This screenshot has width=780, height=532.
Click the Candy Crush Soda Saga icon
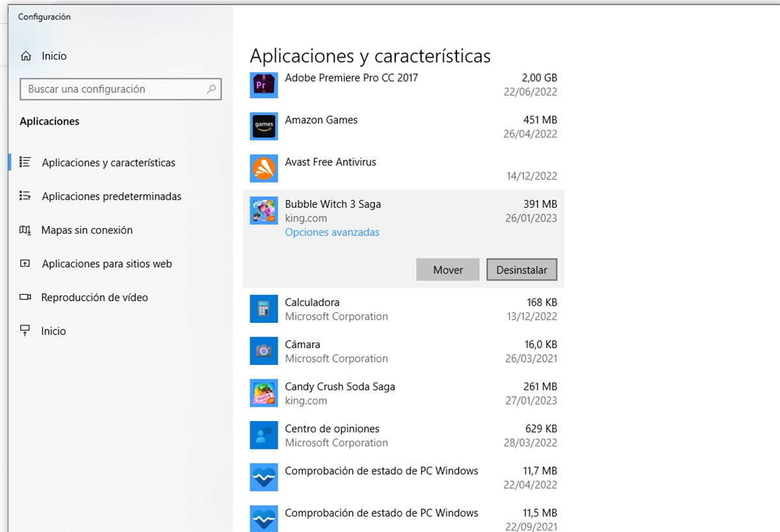coord(264,394)
